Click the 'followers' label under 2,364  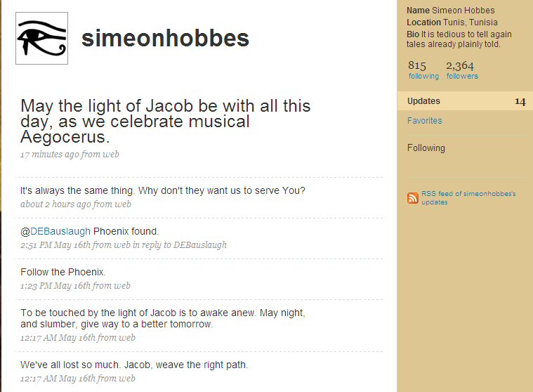coord(462,76)
